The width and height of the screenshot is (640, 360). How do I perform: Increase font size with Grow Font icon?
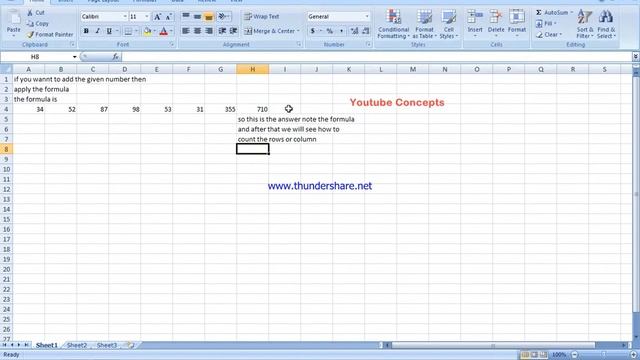click(x=157, y=17)
